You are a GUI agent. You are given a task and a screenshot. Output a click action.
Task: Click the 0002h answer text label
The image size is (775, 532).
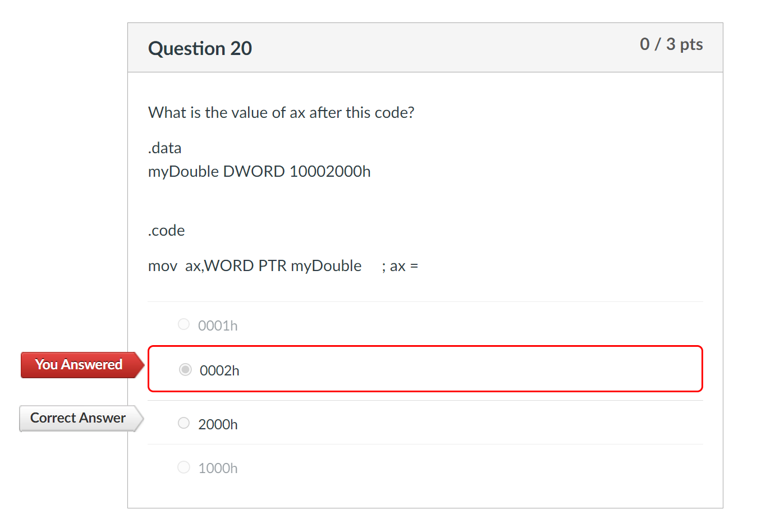click(219, 370)
